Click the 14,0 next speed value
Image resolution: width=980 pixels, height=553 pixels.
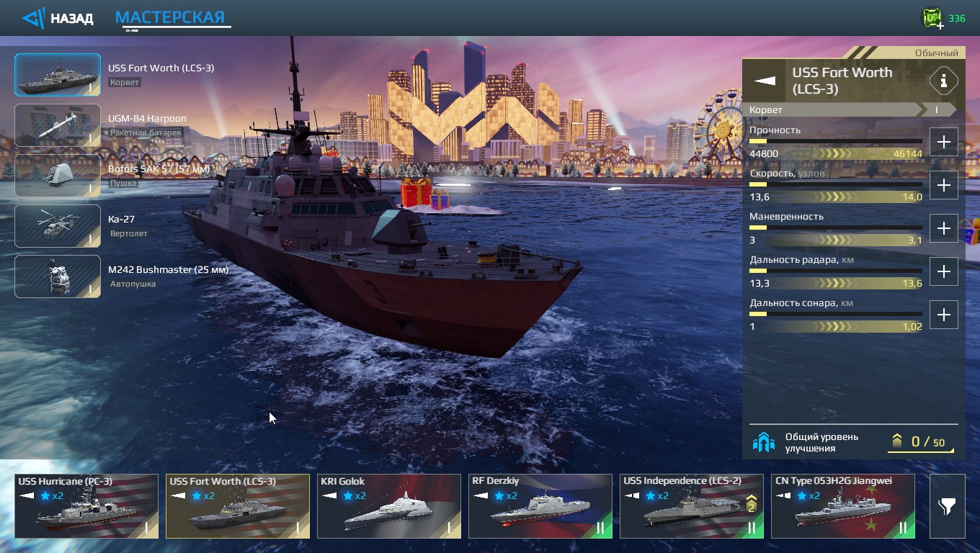pos(912,197)
